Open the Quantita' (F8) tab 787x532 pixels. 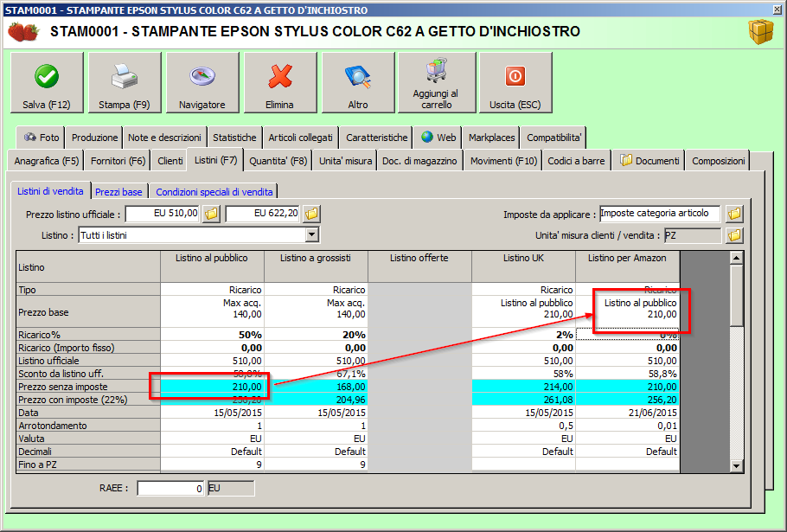pos(278,161)
